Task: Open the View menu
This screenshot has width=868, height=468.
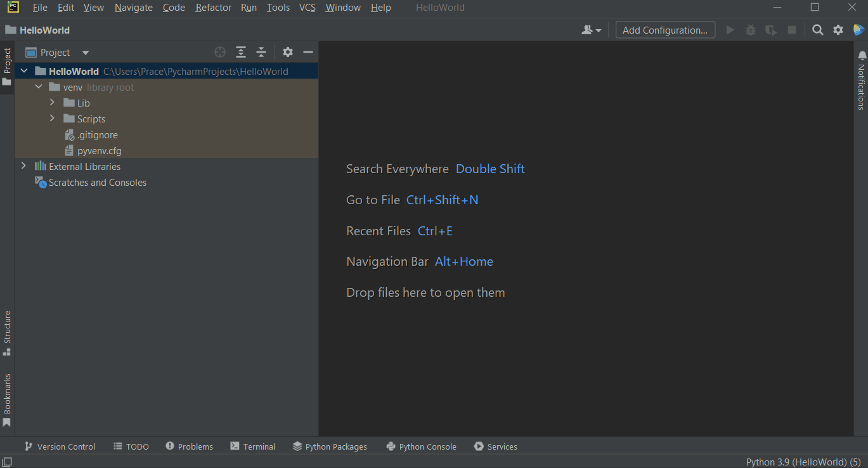Action: click(x=94, y=8)
